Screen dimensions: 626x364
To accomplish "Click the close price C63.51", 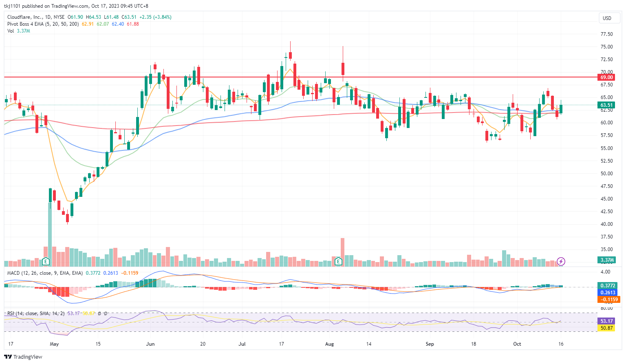I will 129,17.
